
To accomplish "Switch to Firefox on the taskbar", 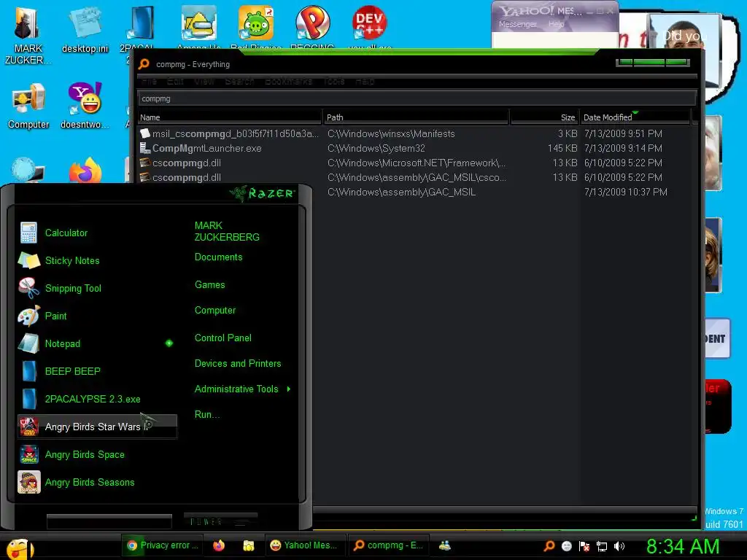I will [219, 545].
